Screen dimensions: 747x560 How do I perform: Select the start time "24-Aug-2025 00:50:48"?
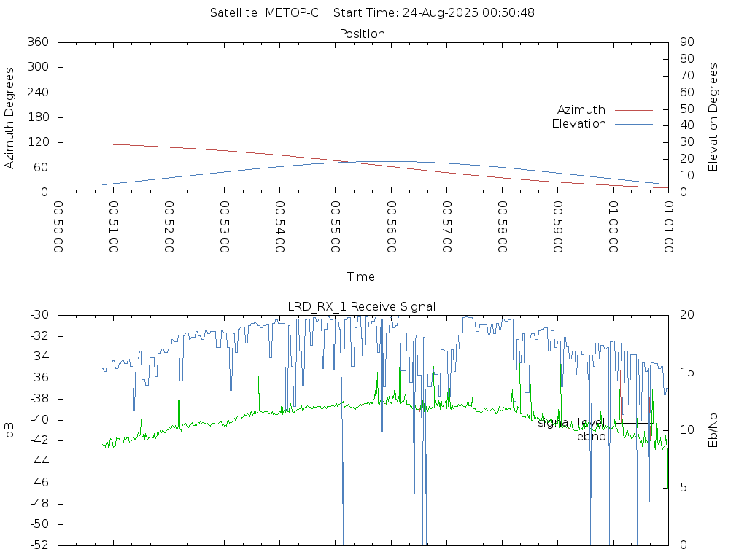pos(468,13)
